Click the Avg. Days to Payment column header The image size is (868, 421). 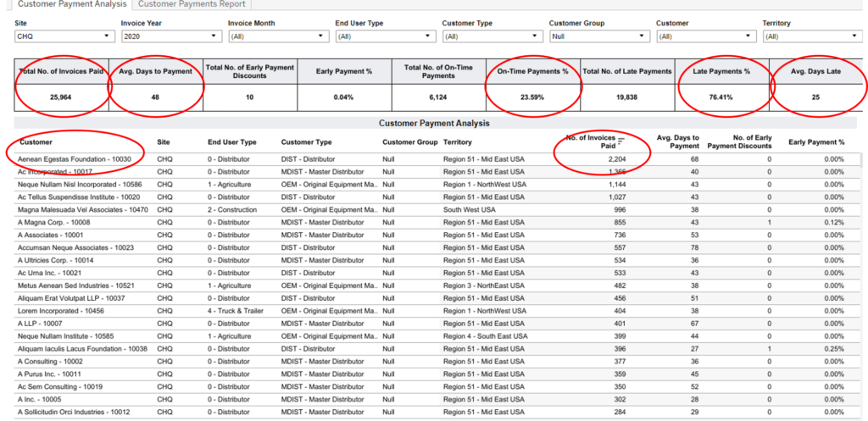(x=677, y=141)
